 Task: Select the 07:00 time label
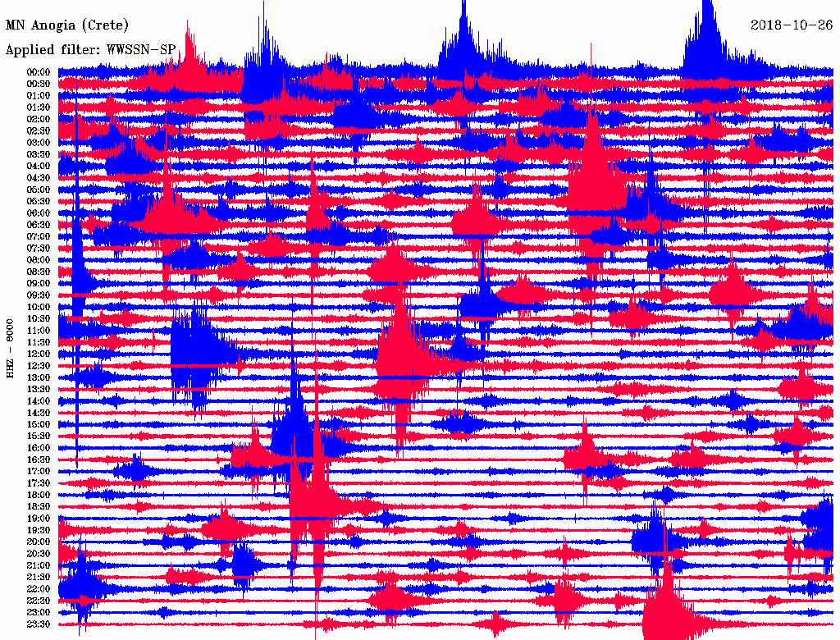(x=39, y=237)
